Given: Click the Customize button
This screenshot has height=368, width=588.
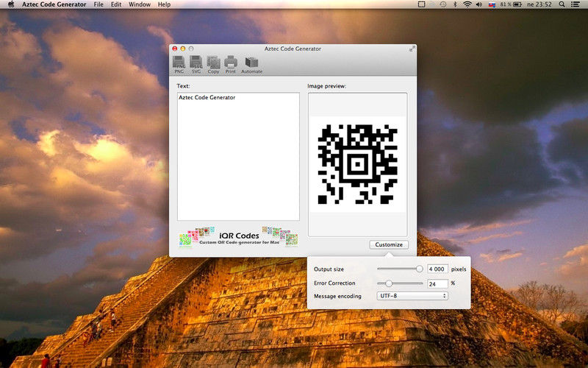Looking at the screenshot, I should (389, 244).
